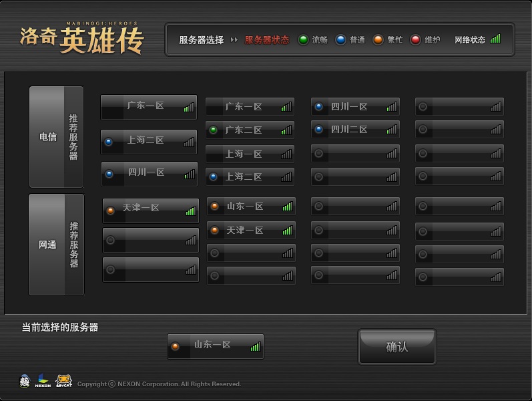Click the 洛奇英雄传 game logo
Viewport: 532px width, 401px height.
(82, 39)
